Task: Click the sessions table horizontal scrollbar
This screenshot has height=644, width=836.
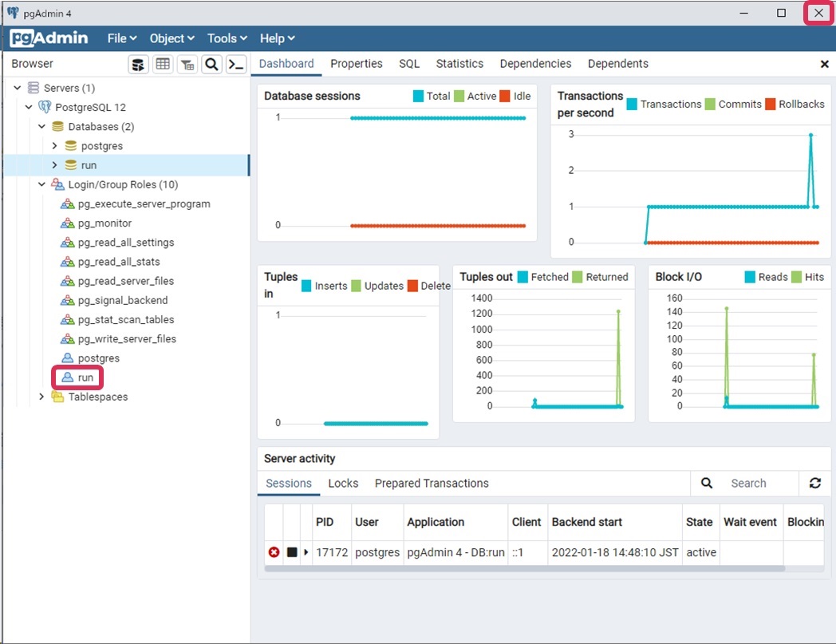Action: point(525,568)
